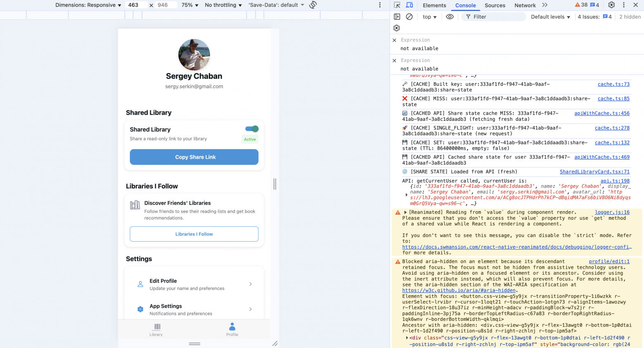
Task: Open SharedLibraryCard.tsx:71 source link
Action: (x=594, y=172)
